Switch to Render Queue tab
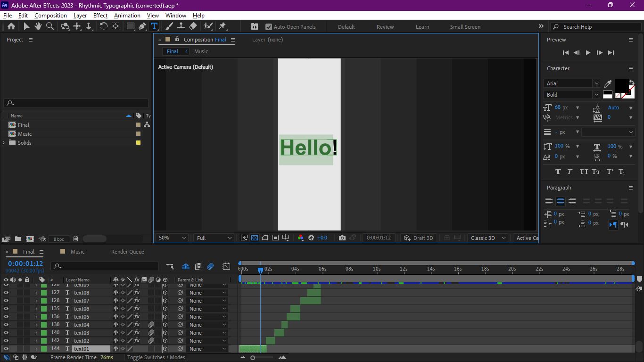 tap(128, 252)
